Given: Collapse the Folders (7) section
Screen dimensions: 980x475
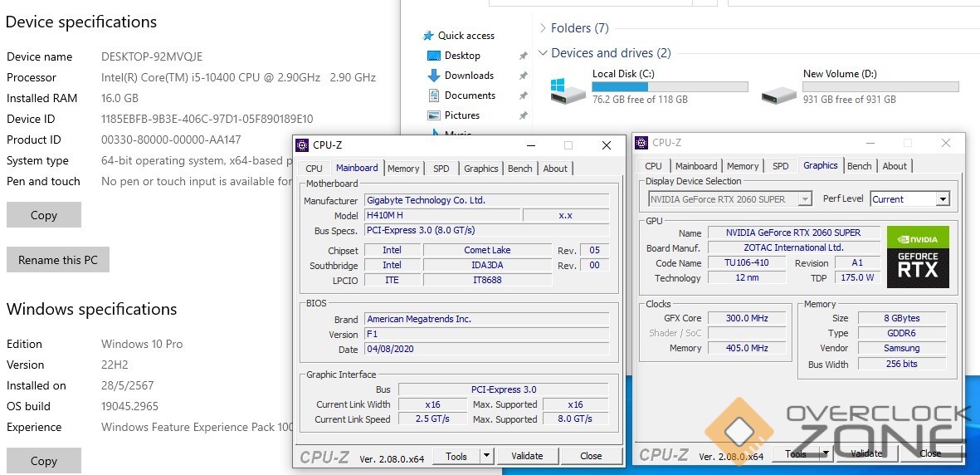Looking at the screenshot, I should tap(542, 28).
